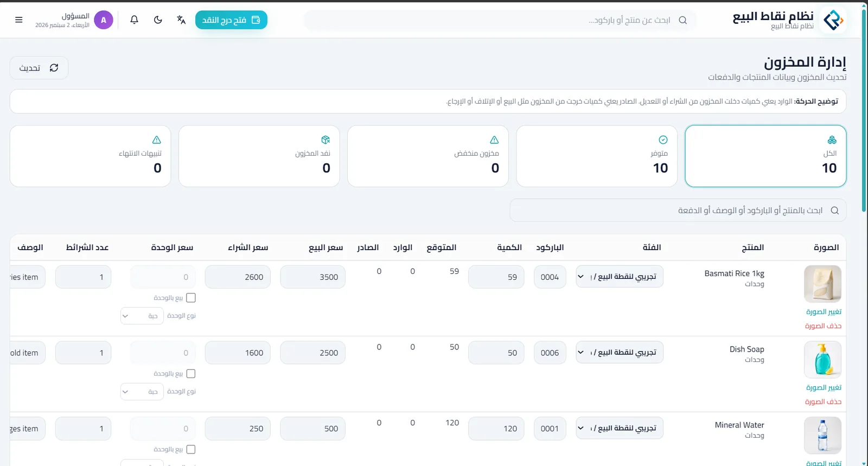The image size is (868, 466).
Task: Click حذف الصورة link for Basmati Rice
Action: pos(824,326)
